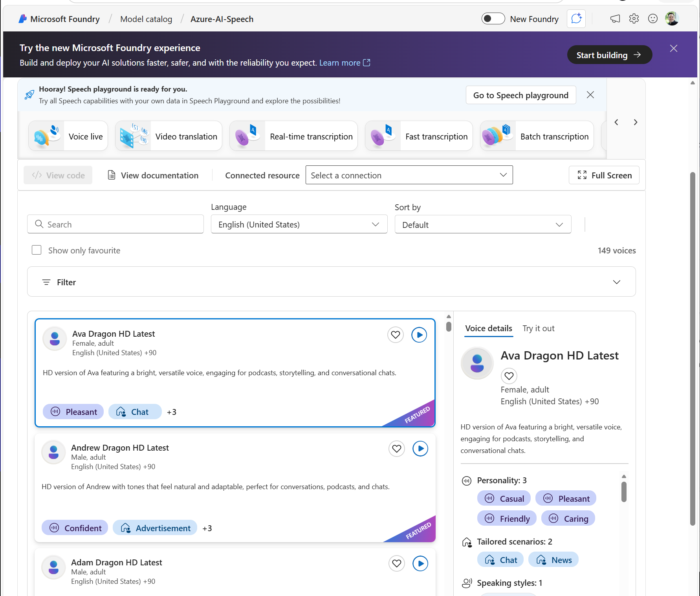700x596 pixels.
Task: Click the voice details scrollbar thumb
Action: pyautogui.click(x=624, y=492)
